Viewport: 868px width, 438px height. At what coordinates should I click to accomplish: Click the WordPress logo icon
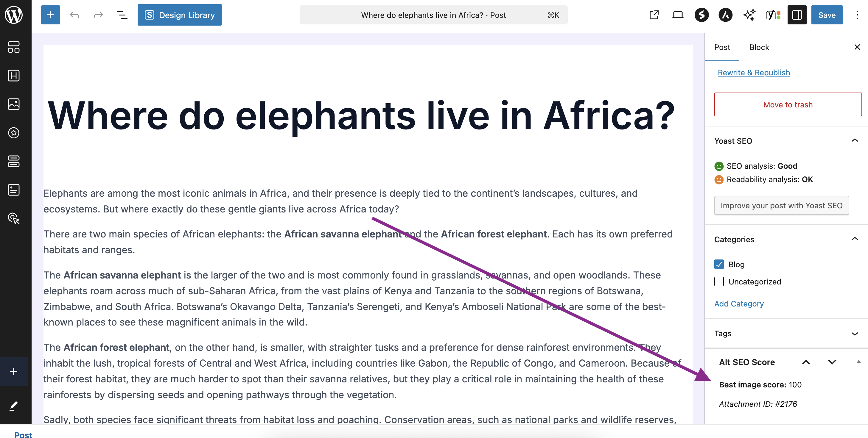coord(13,15)
